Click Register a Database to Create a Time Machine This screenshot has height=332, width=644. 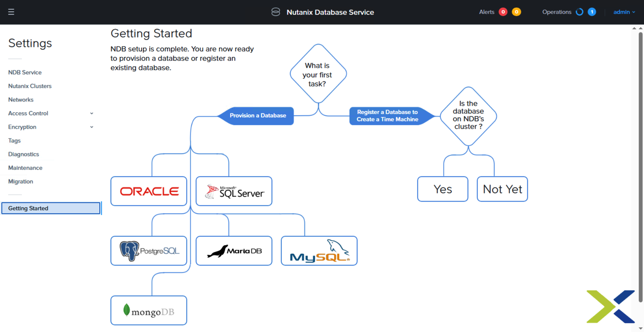(x=392, y=116)
